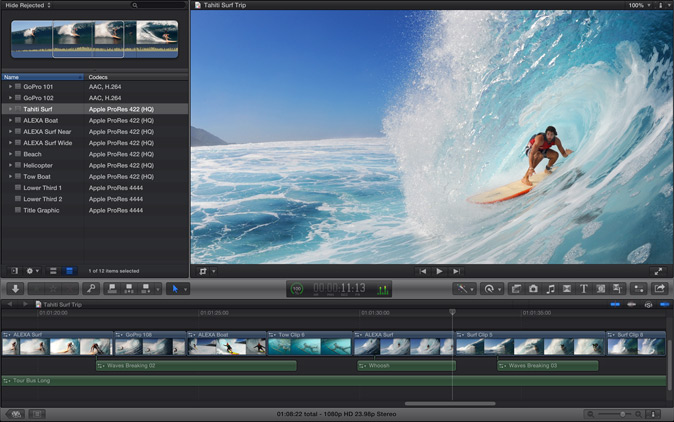Open the Keyword editor key icon

[90, 288]
